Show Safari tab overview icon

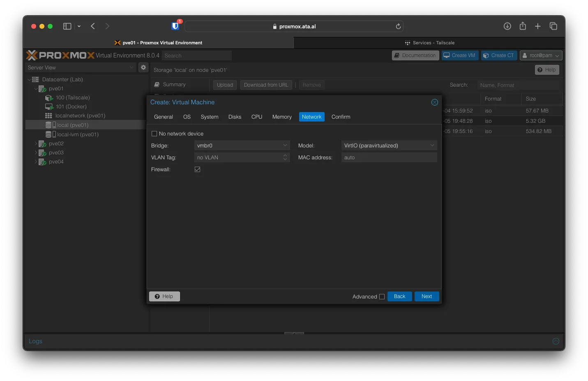[553, 26]
